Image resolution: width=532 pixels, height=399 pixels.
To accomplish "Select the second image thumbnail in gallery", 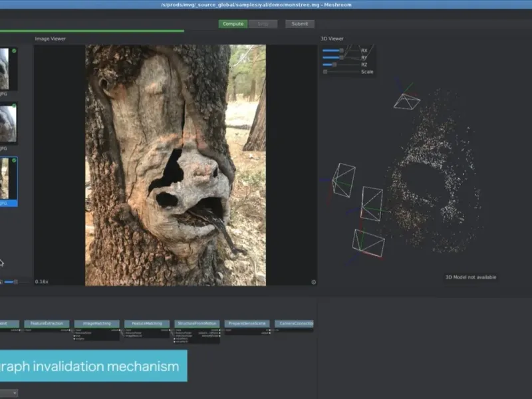I will (x=9, y=124).
